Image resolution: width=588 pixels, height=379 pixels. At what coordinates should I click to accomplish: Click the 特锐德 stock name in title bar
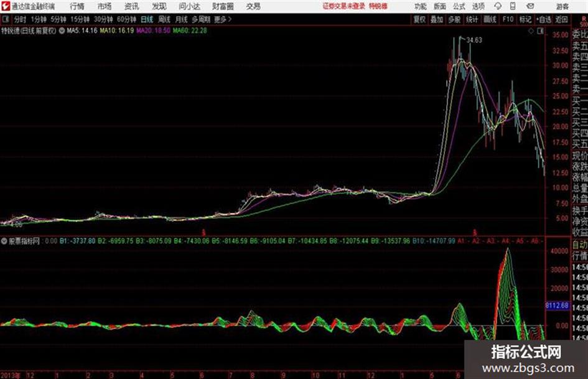pyautogui.click(x=378, y=6)
